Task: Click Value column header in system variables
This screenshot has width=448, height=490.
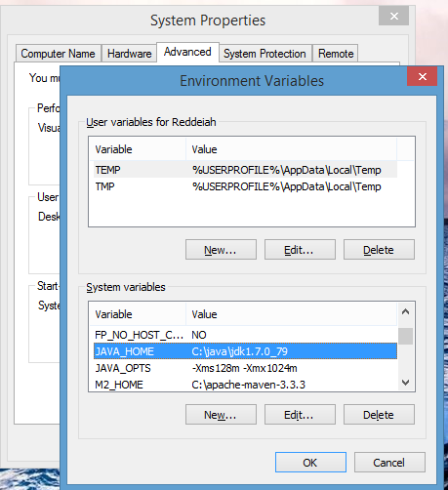Action: tap(291, 314)
